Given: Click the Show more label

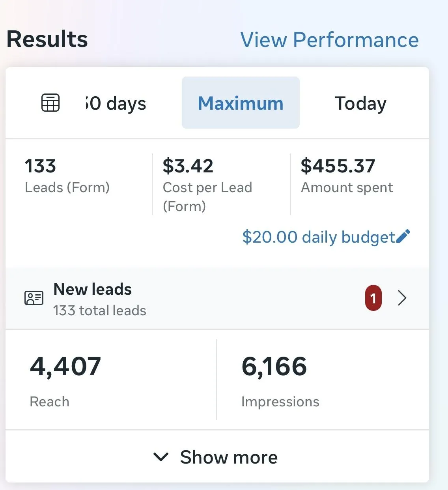Looking at the screenshot, I should point(229,457).
